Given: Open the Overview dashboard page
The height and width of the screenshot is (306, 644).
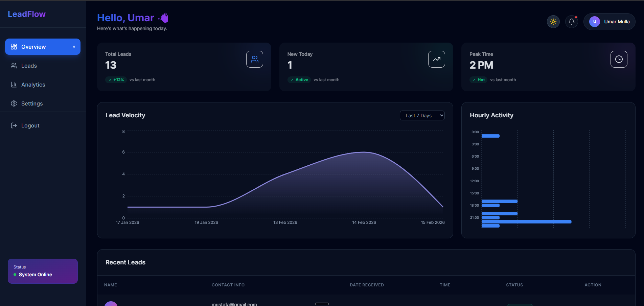Looking at the screenshot, I should click(x=43, y=47).
